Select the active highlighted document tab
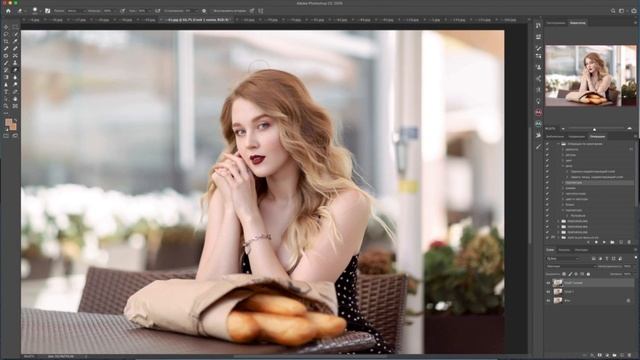Screen dimensions: 640x360 (196, 20)
